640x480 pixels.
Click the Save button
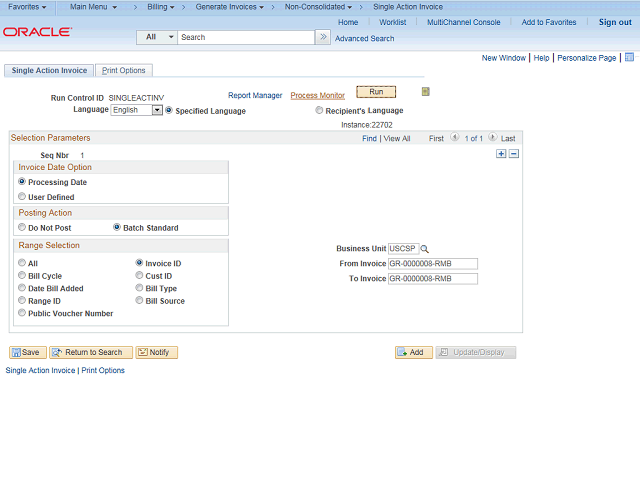point(27,352)
